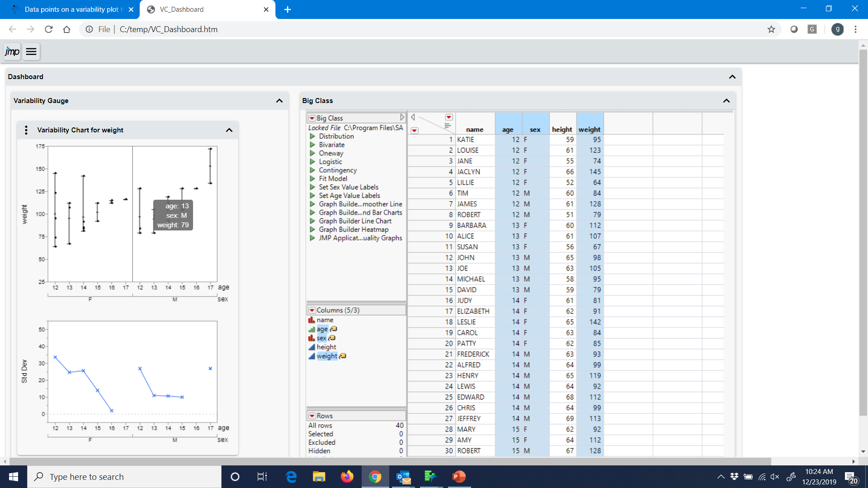Switch to Data points variability tab
The image size is (868, 488).
72,9
